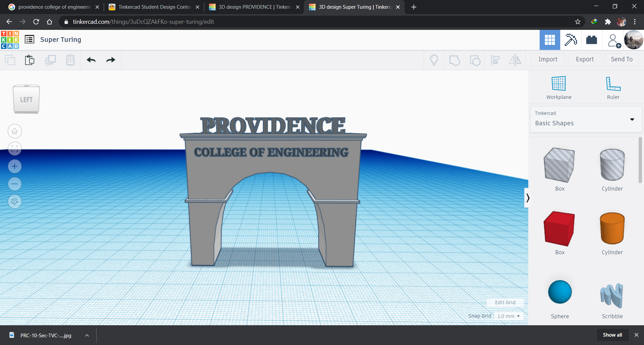644x345 pixels.
Task: Open the Basic Shapes category dropdown
Action: pos(586,119)
